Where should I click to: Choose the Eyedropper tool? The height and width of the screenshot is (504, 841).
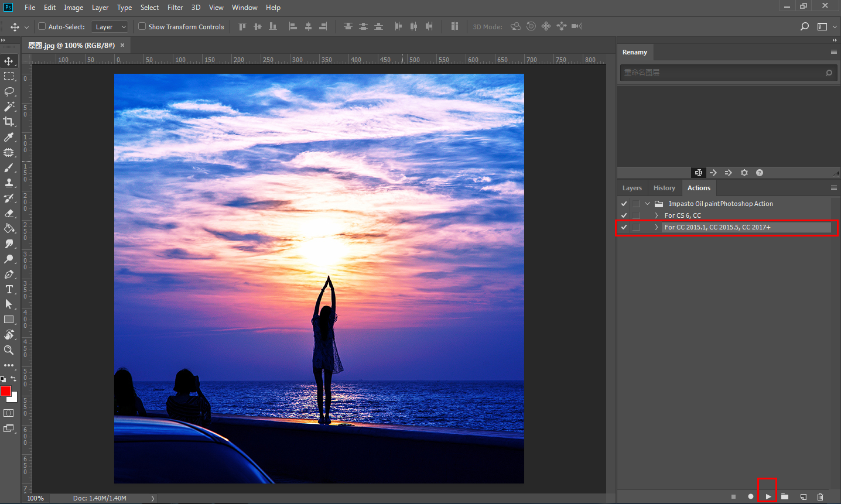pyautogui.click(x=9, y=137)
